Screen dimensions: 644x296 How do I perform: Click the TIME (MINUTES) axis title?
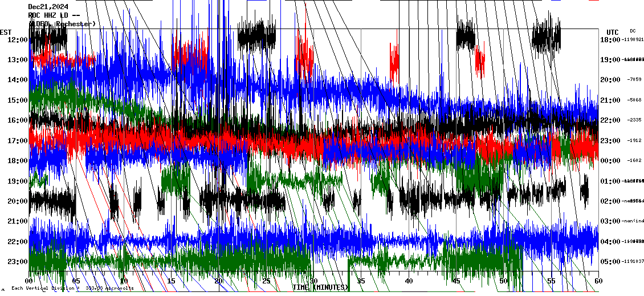(320, 287)
